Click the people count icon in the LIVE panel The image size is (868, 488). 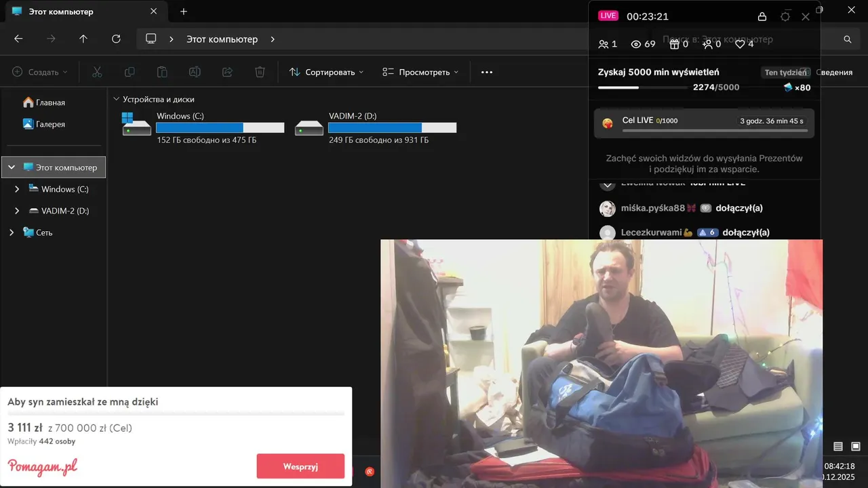604,44
